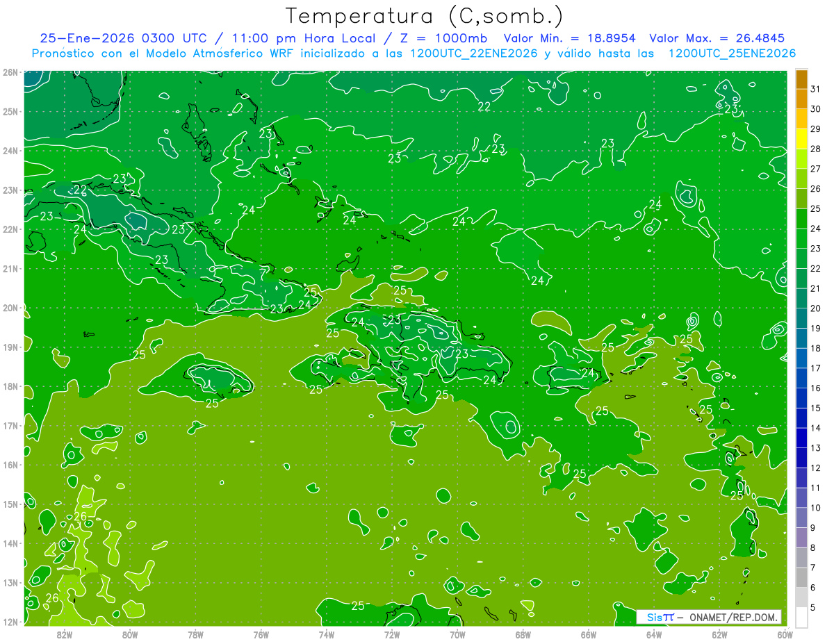Click the 70W longitude axis label
The image size is (834, 644).
457,634
